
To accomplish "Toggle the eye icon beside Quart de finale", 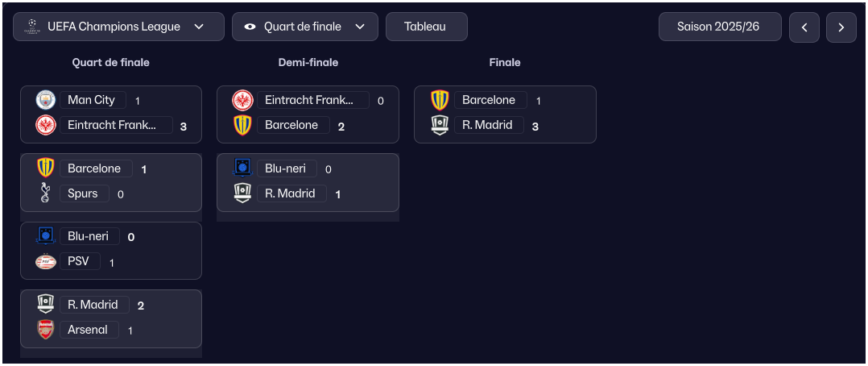I will 250,27.
